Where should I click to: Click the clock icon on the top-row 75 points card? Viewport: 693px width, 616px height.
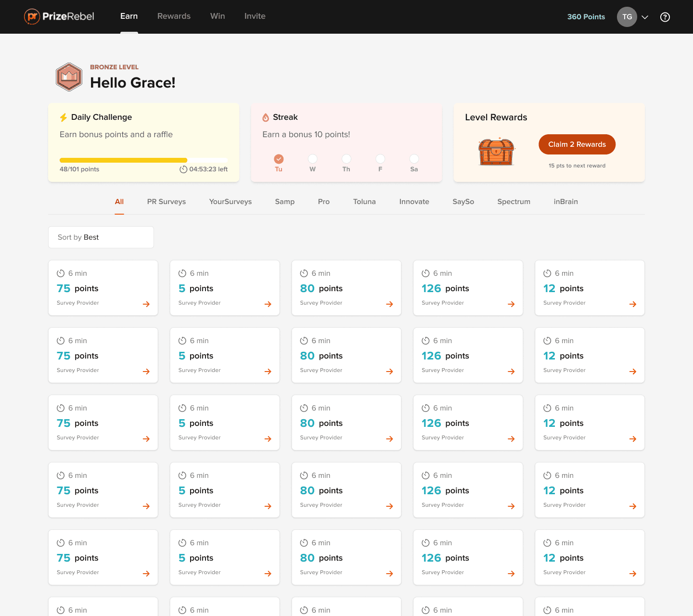pyautogui.click(x=61, y=273)
